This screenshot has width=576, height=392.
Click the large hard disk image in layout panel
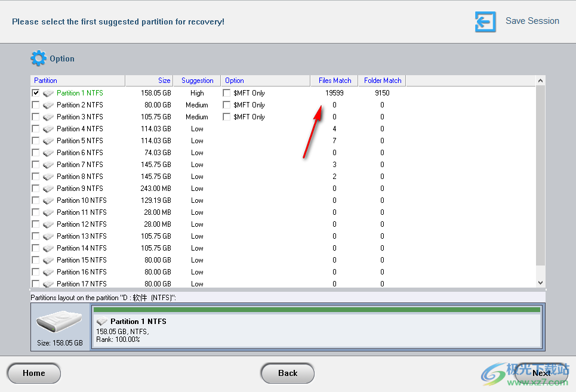(x=59, y=322)
